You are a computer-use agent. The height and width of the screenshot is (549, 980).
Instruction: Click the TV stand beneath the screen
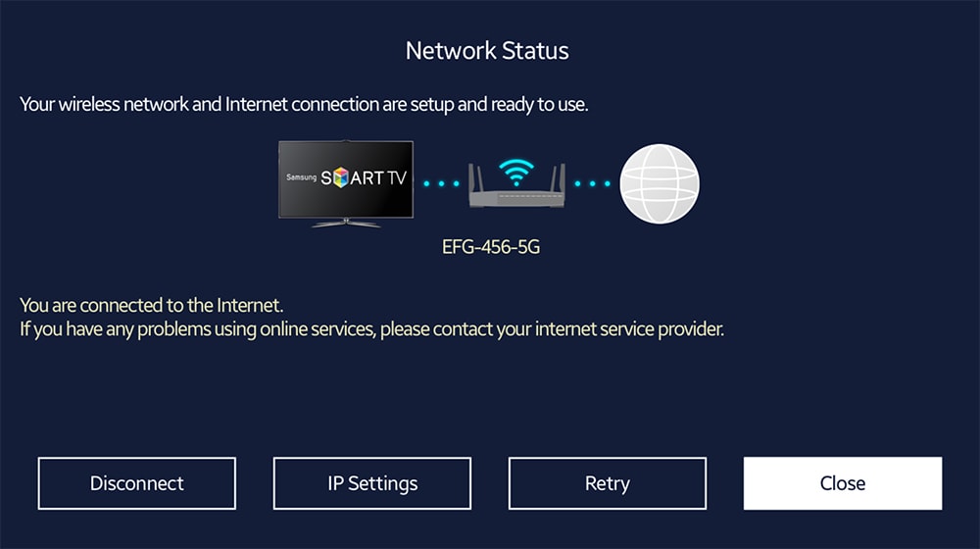[346, 224]
